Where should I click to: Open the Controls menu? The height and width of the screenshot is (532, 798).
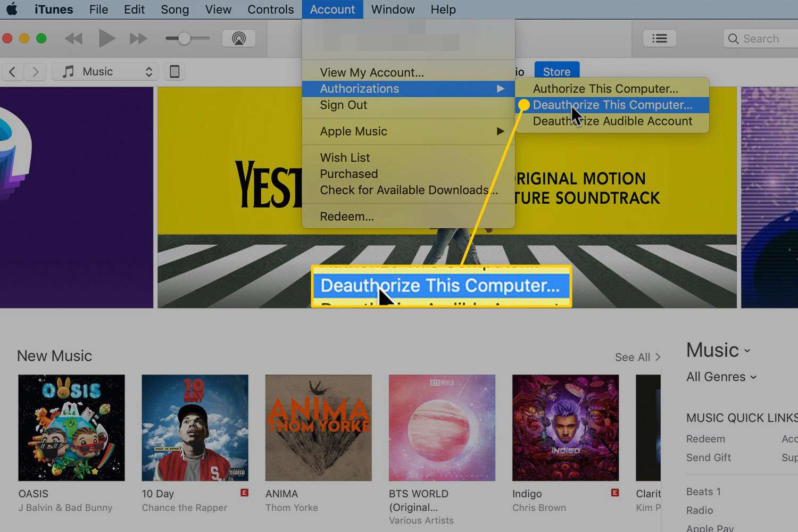tap(270, 10)
